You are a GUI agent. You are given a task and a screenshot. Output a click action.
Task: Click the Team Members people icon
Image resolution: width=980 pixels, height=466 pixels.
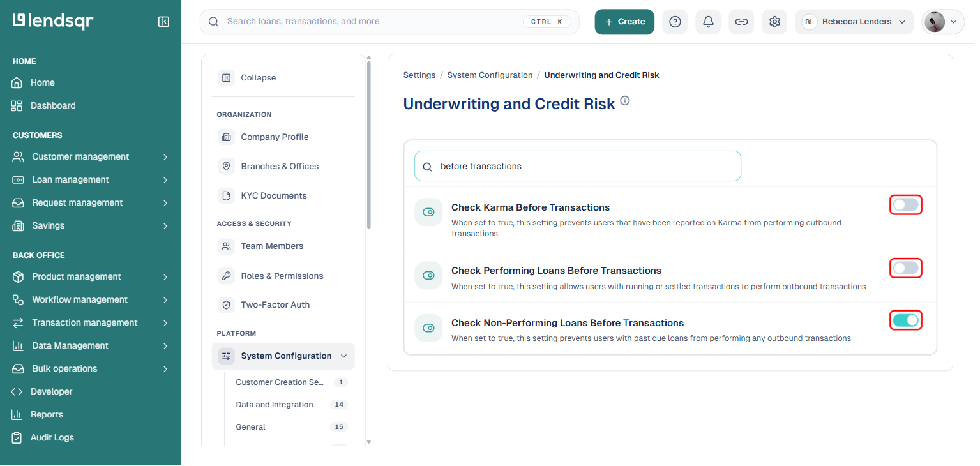click(x=226, y=246)
